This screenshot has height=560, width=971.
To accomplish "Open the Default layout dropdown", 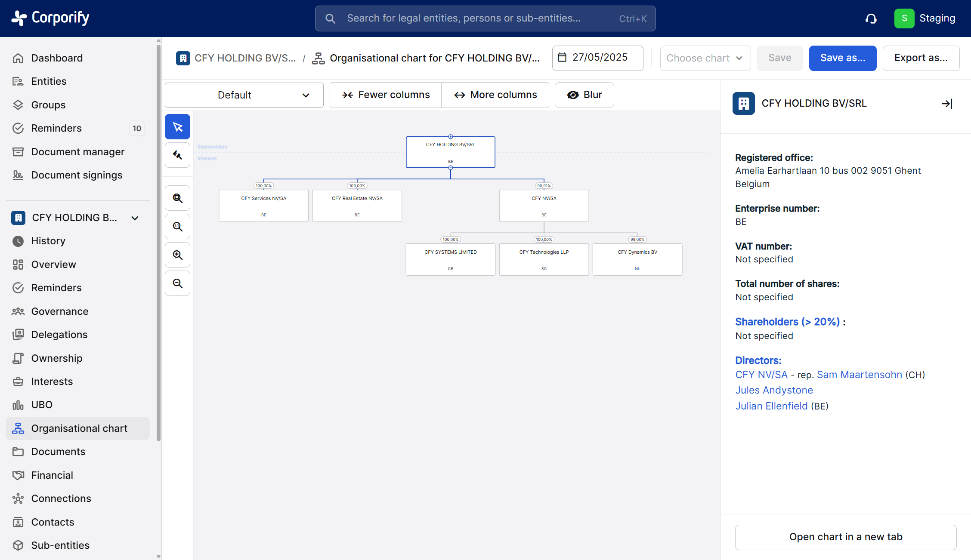I will pyautogui.click(x=244, y=95).
